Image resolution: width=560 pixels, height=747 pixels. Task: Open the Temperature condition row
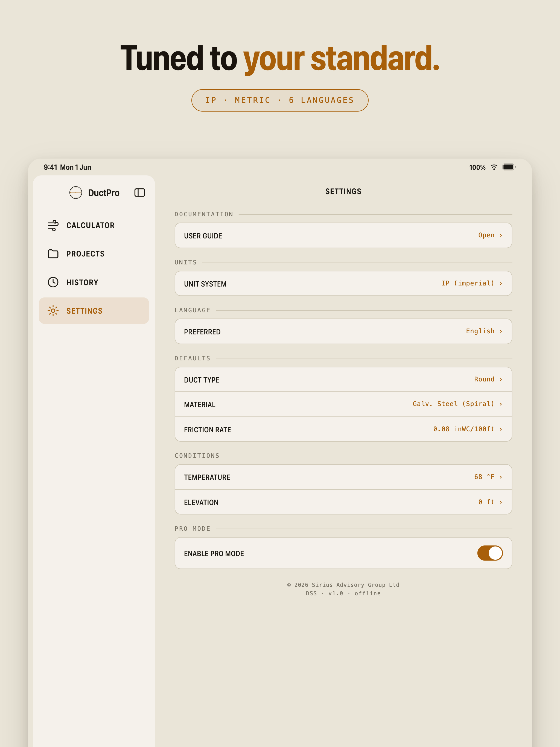coord(343,477)
